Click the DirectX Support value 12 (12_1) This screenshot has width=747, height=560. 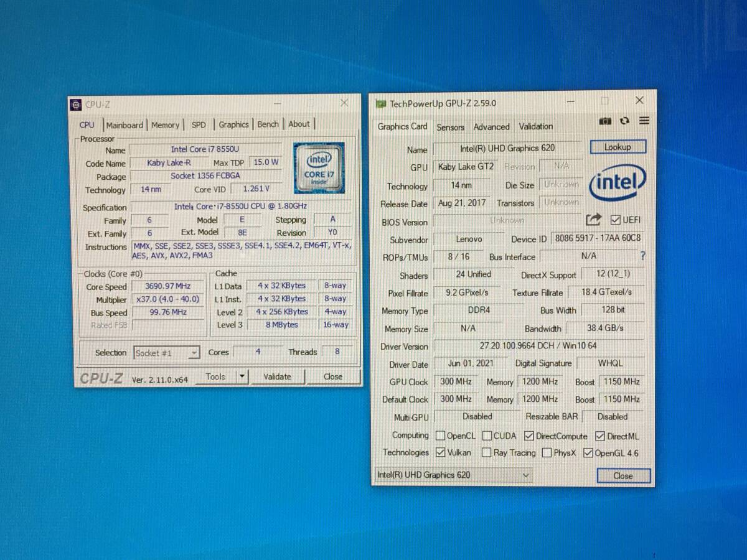coord(613,274)
